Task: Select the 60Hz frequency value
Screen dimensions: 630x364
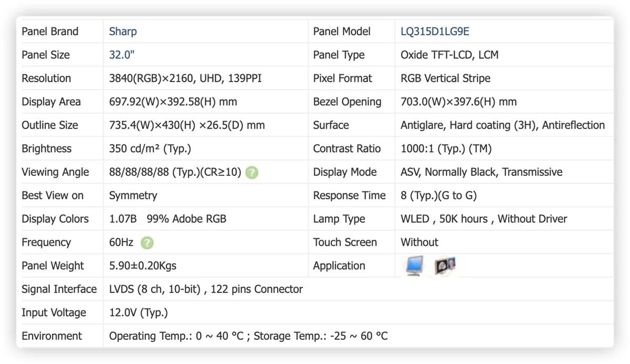Action: (121, 242)
